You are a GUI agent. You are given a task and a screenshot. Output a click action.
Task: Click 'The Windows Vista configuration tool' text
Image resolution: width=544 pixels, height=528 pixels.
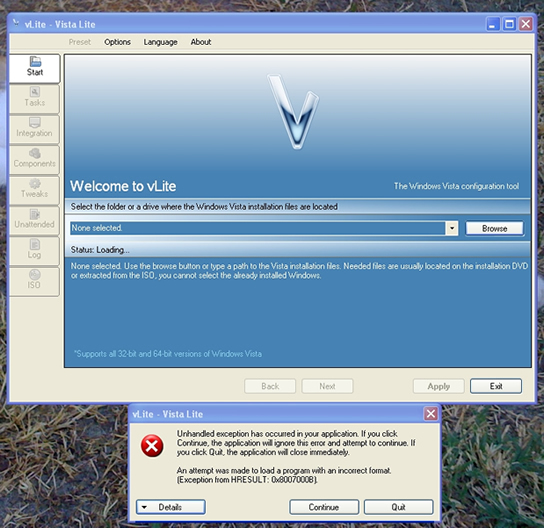[x=456, y=186]
